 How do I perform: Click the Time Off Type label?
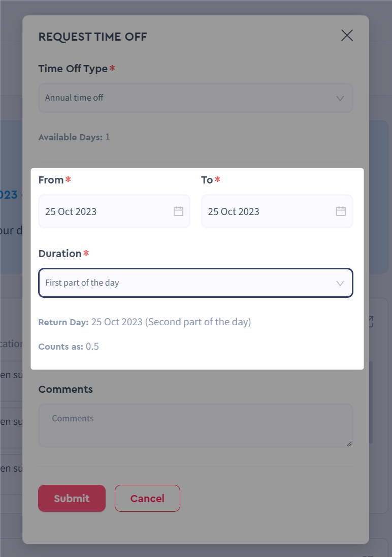(73, 69)
